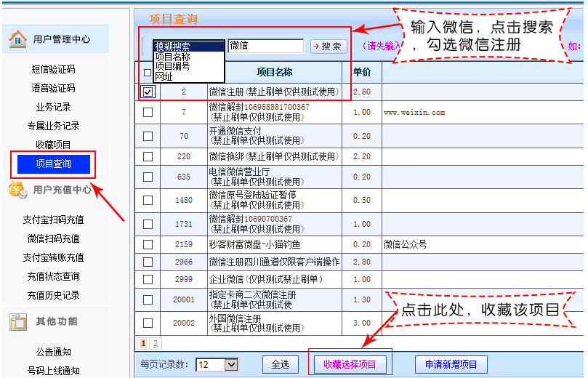
Task: Click the window icon beside 其他功能
Action: coord(17,321)
